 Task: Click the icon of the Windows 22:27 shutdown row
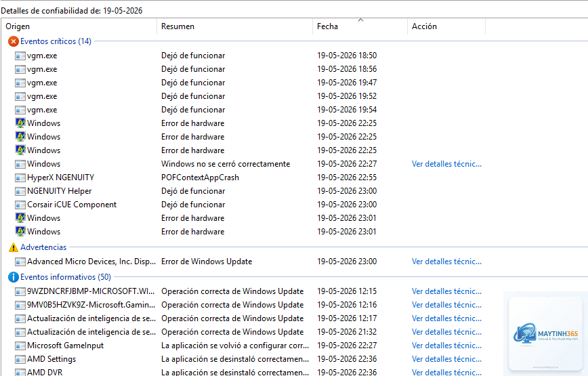coord(20,164)
